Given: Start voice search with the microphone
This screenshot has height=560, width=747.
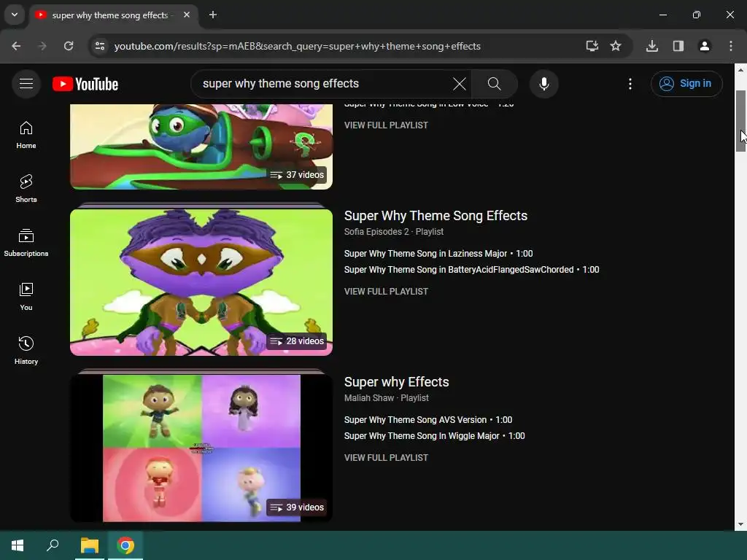Looking at the screenshot, I should click(543, 84).
